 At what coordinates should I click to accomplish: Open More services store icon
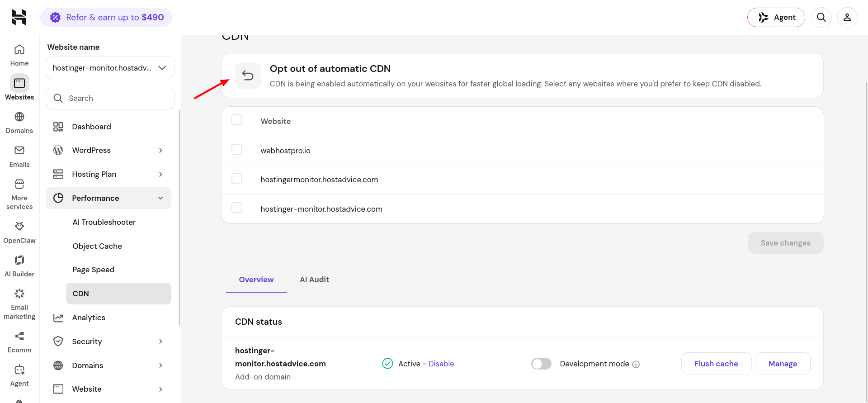tap(19, 184)
